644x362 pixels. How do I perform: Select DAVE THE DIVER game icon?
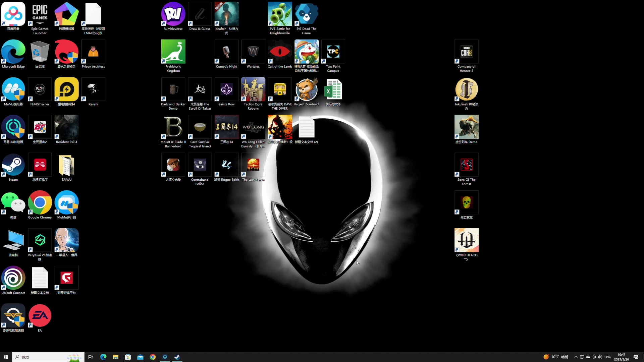(x=280, y=94)
